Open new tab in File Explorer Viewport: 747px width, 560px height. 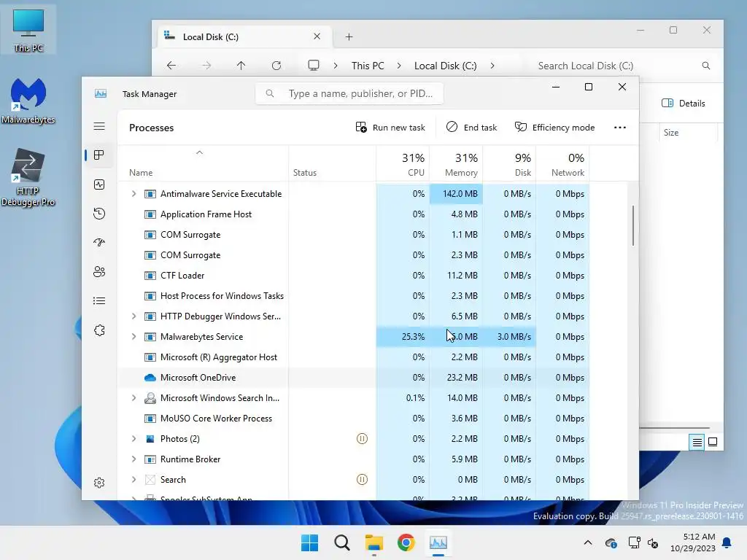[349, 36]
